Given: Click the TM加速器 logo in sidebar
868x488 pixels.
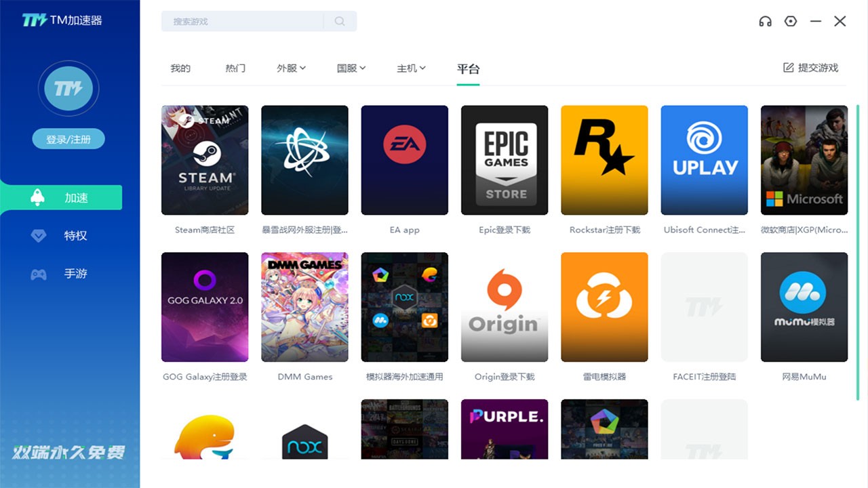Looking at the screenshot, I should pyautogui.click(x=62, y=20).
